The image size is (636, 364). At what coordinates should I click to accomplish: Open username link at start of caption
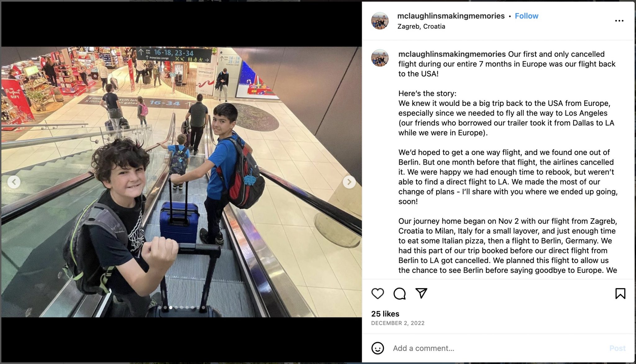pos(452,54)
